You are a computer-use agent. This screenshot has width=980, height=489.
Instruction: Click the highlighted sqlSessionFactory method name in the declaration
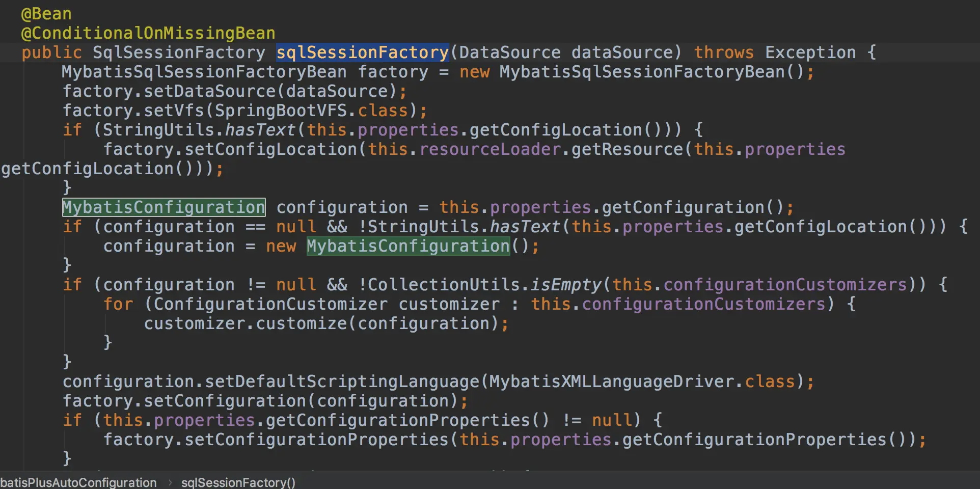tap(362, 52)
